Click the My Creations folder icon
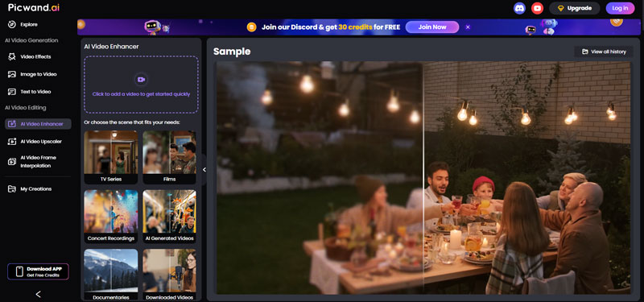This screenshot has width=644, height=302. click(x=12, y=189)
